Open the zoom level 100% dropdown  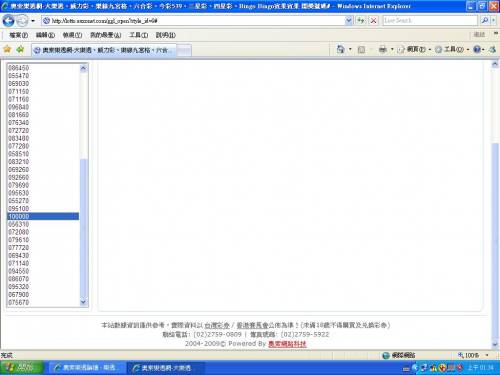point(487,355)
